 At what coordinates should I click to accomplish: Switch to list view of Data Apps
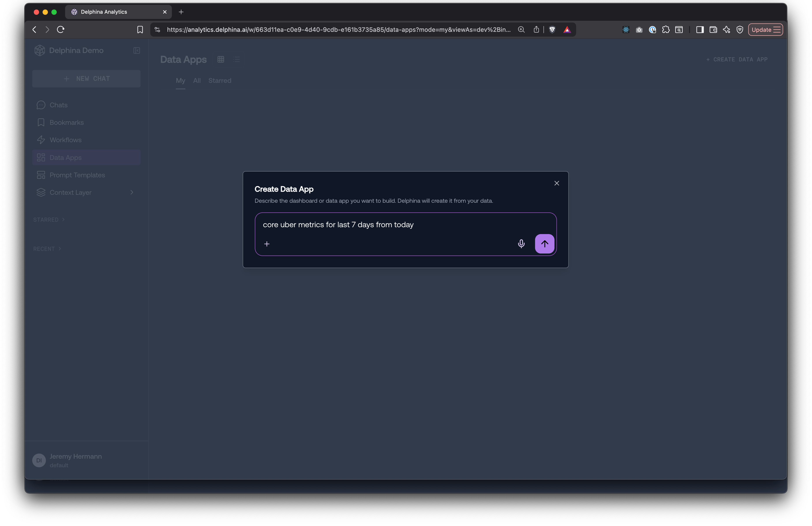pyautogui.click(x=237, y=59)
